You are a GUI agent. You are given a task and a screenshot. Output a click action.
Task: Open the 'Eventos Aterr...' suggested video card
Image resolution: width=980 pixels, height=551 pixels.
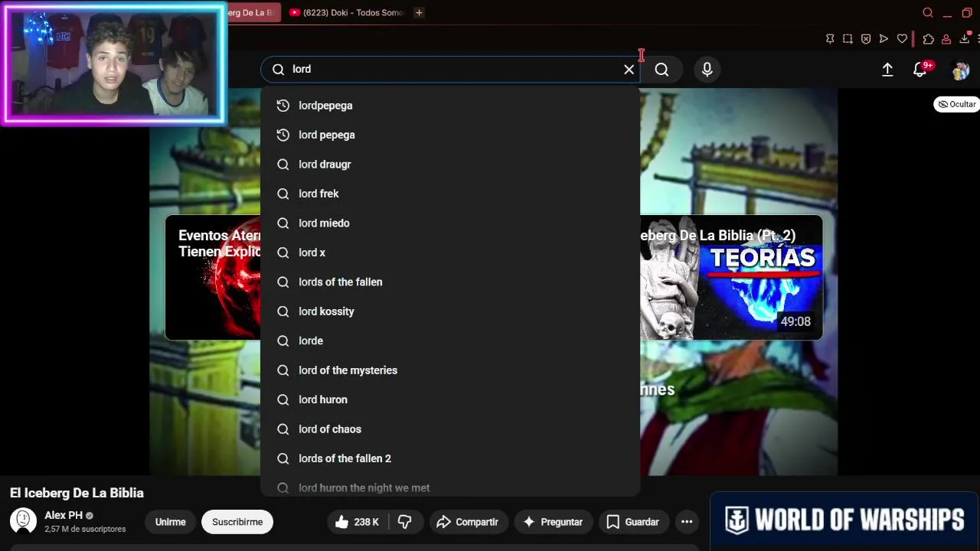tap(213, 278)
